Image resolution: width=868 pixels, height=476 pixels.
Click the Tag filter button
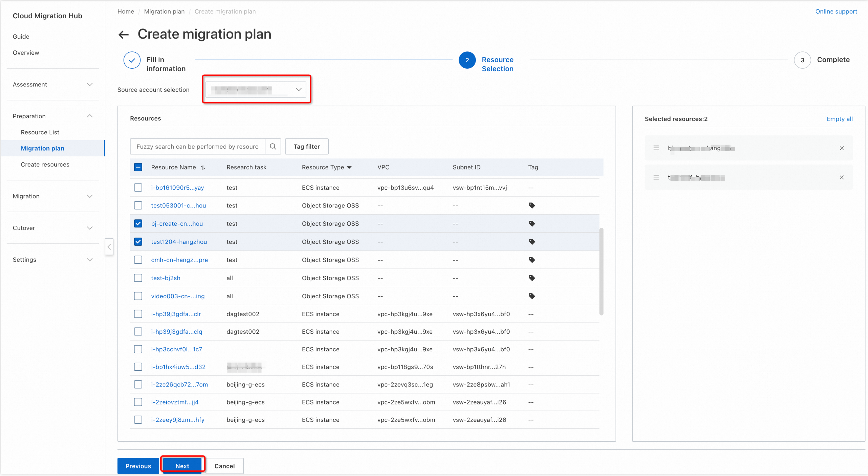click(x=307, y=146)
